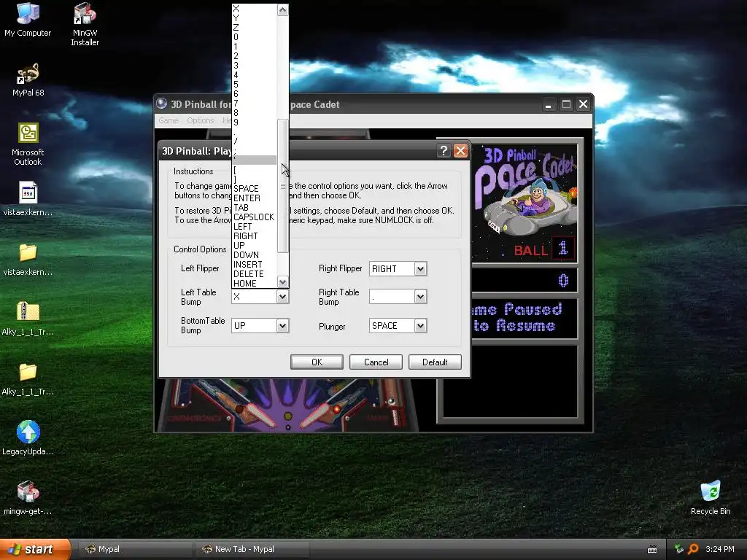Open the Left Table Bump key dropdown
The width and height of the screenshot is (747, 560).
(x=282, y=297)
